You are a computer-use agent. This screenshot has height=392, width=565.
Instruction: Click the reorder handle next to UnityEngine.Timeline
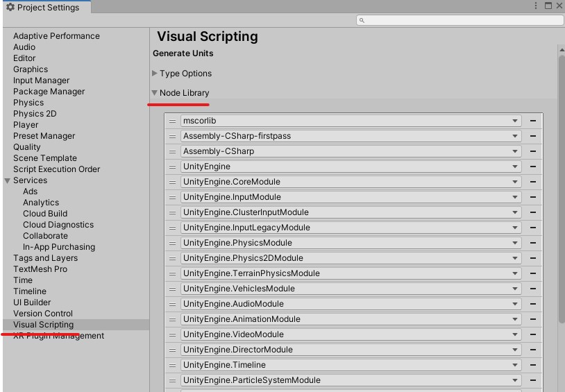point(173,366)
